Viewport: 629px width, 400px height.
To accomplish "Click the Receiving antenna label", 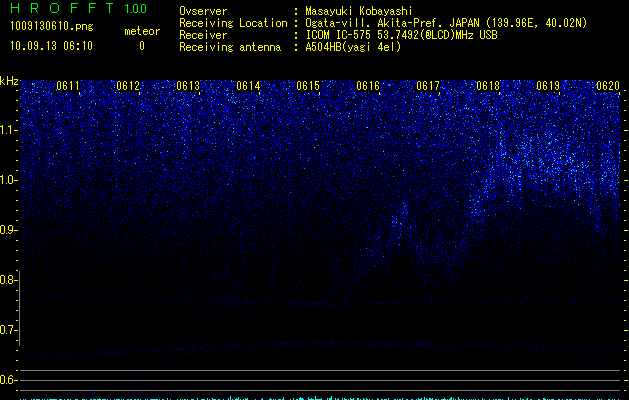I will (x=230, y=47).
